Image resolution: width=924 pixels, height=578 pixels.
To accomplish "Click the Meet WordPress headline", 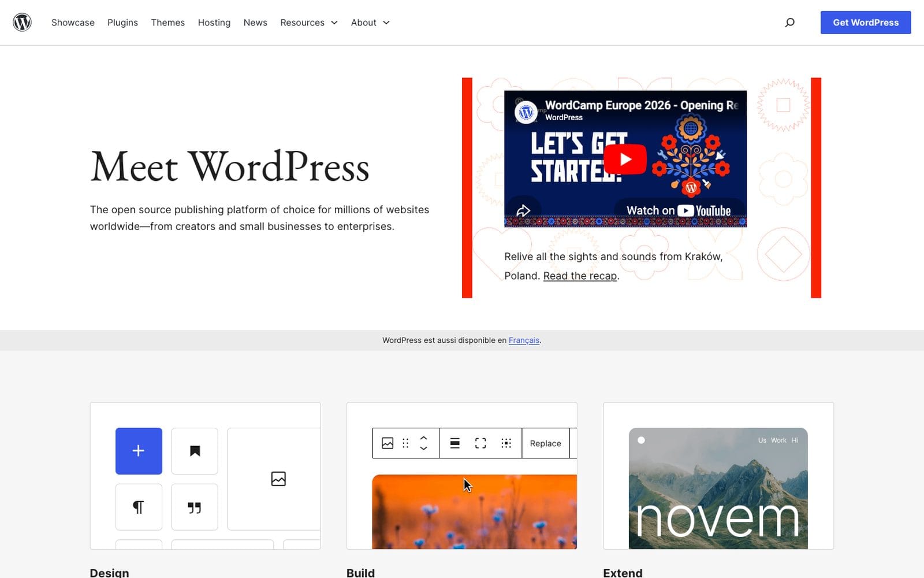I will pyautogui.click(x=229, y=167).
